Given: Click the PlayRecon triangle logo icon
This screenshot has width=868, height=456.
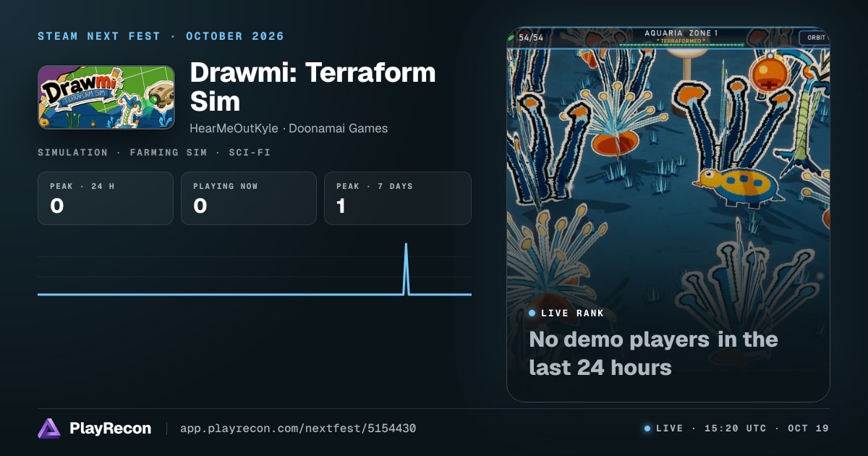Looking at the screenshot, I should click(x=48, y=428).
